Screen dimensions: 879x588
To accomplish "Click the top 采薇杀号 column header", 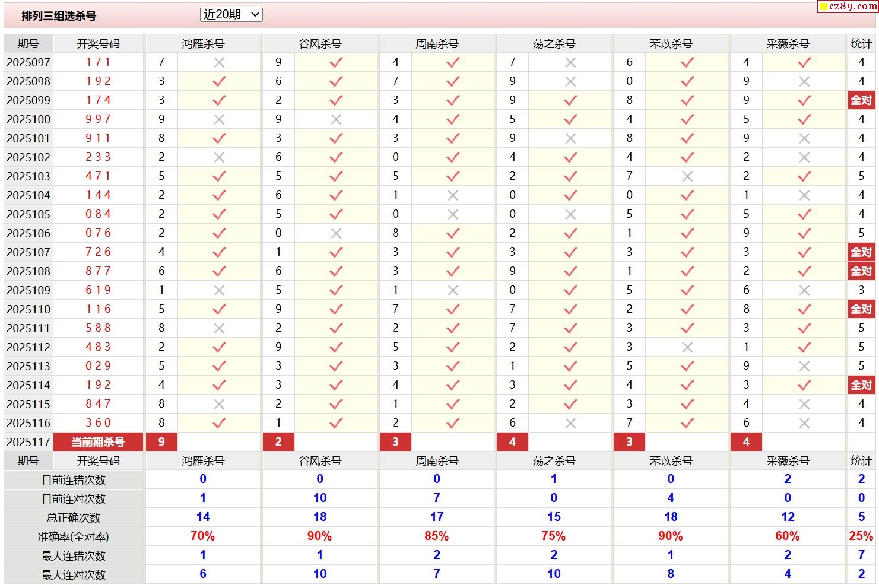I will [x=788, y=43].
